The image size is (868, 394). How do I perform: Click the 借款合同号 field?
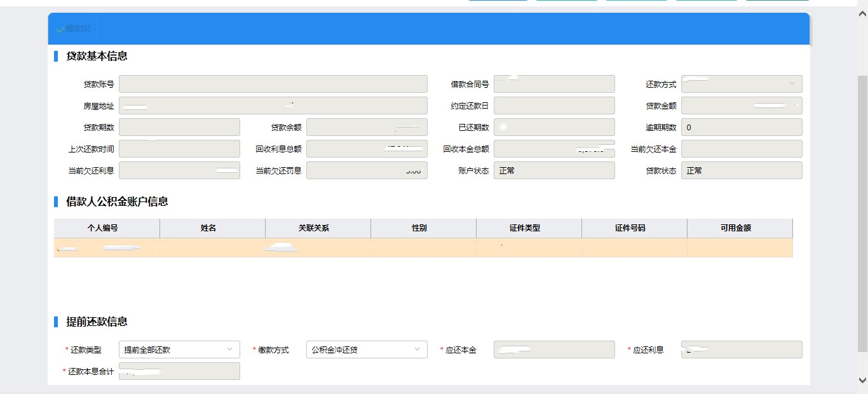(x=554, y=84)
